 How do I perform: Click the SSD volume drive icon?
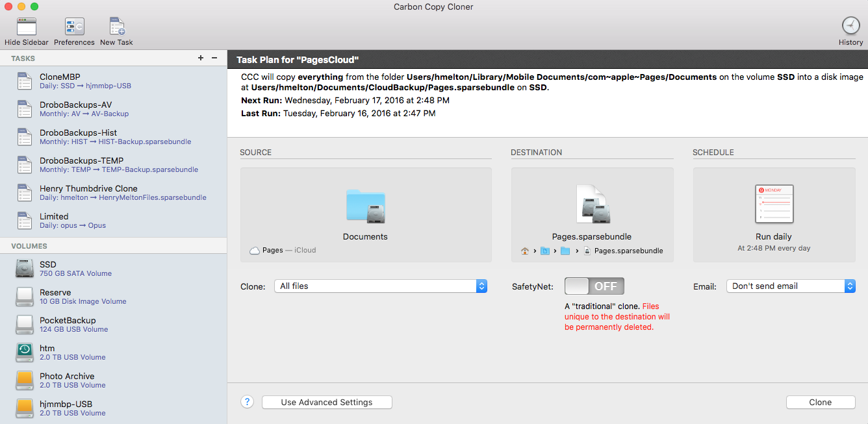25,269
